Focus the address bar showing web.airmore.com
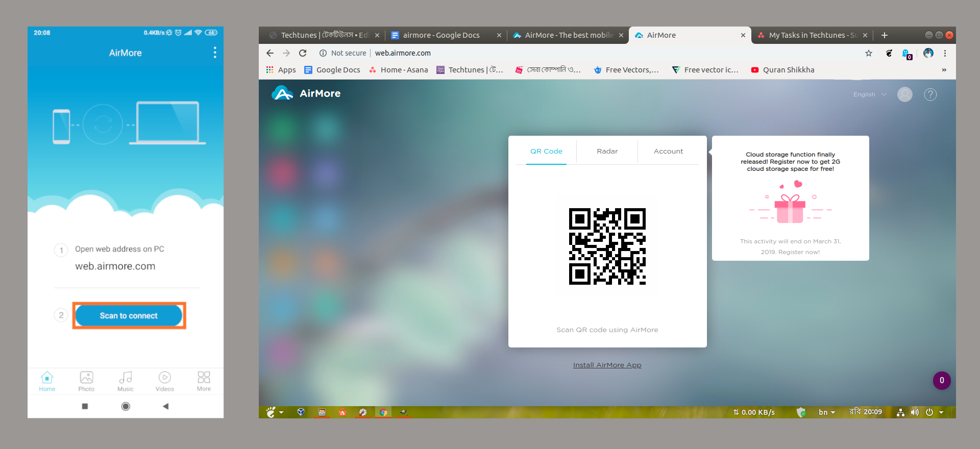Viewport: 980px width, 449px height. (x=587, y=53)
